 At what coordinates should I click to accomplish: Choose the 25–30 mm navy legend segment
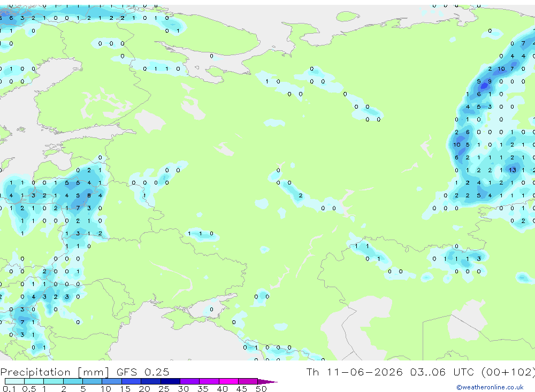click(x=170, y=381)
